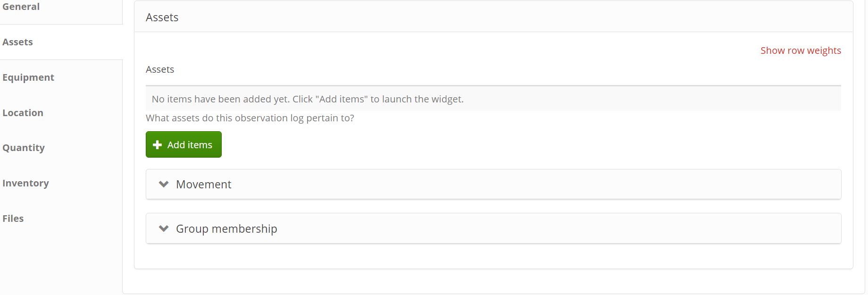Click the Show row weights link
The image size is (868, 295).
(801, 51)
